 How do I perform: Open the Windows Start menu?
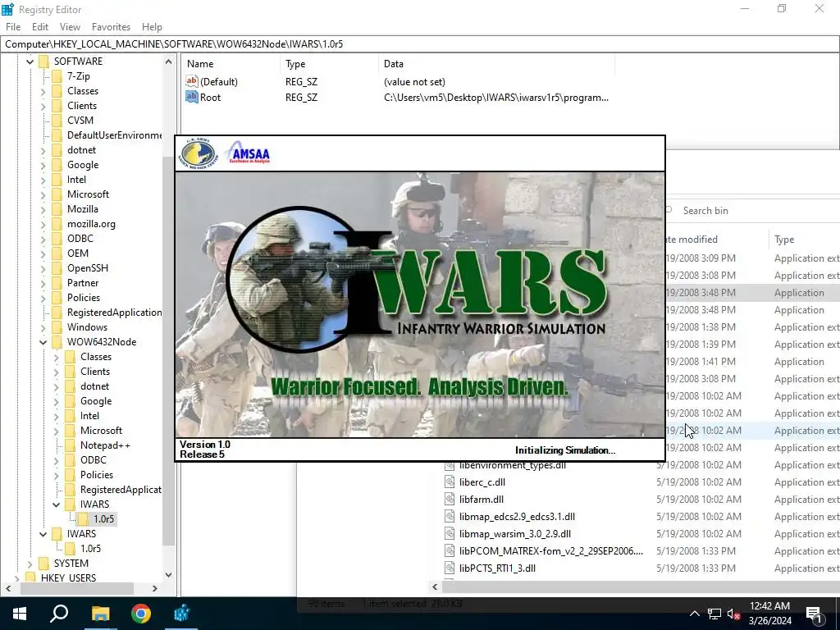[20, 614]
